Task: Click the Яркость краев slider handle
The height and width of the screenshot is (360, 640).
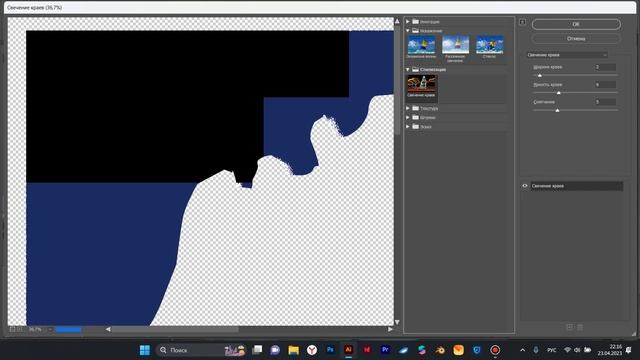Action: pos(559,93)
